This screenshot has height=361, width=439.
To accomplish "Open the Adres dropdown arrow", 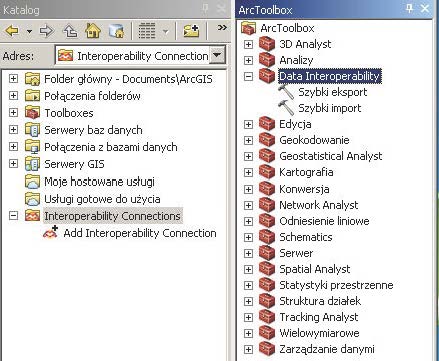I will click(217, 55).
